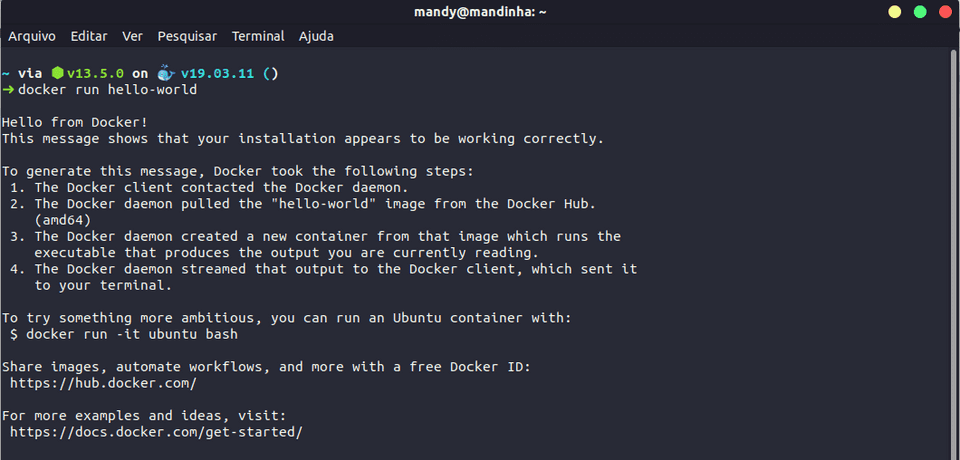
Task: Open the Editar menu
Action: click(x=89, y=36)
